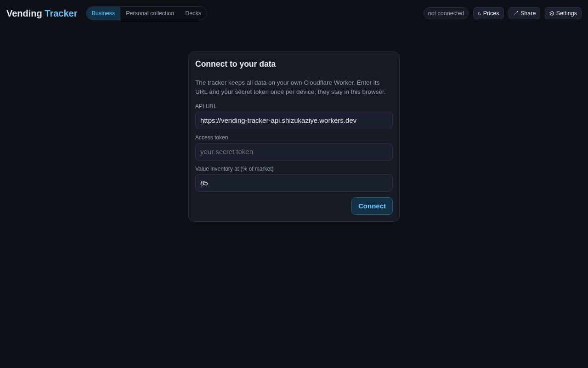Click the refresh icon on Prices
This screenshot has height=368, width=588.
click(480, 14)
